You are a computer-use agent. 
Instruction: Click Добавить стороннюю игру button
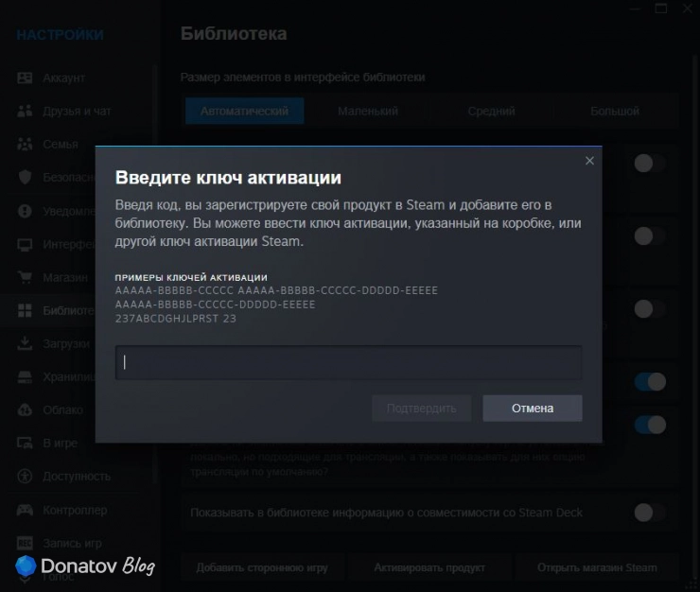coord(262,567)
